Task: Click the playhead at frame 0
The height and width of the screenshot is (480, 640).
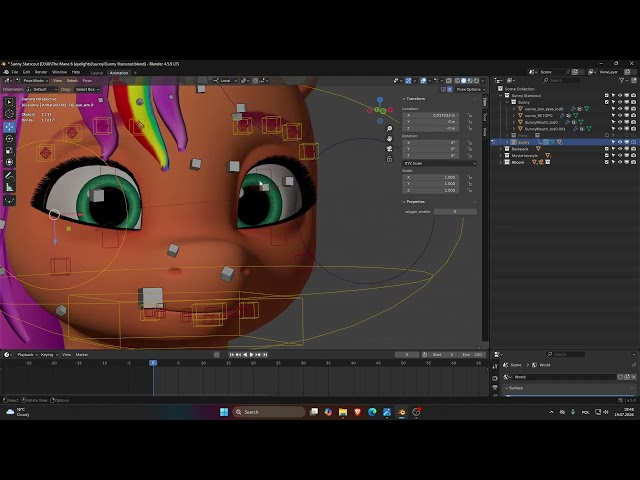Action: [153, 363]
